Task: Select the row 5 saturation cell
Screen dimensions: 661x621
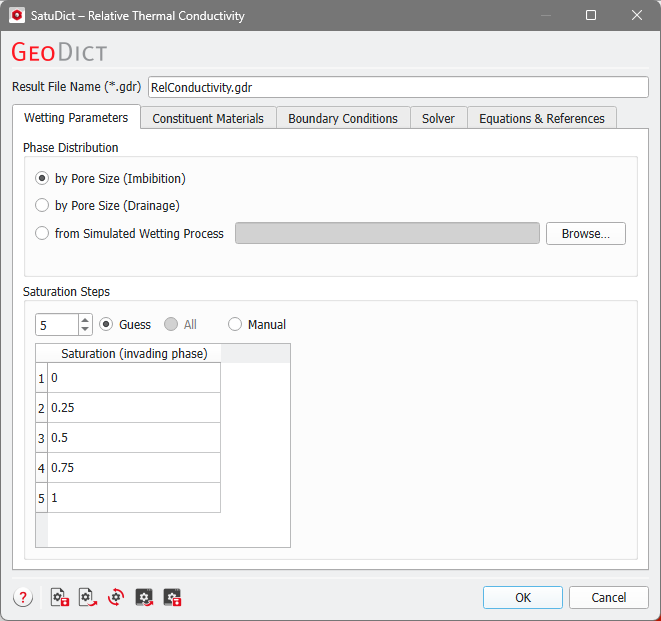Action: (x=134, y=498)
